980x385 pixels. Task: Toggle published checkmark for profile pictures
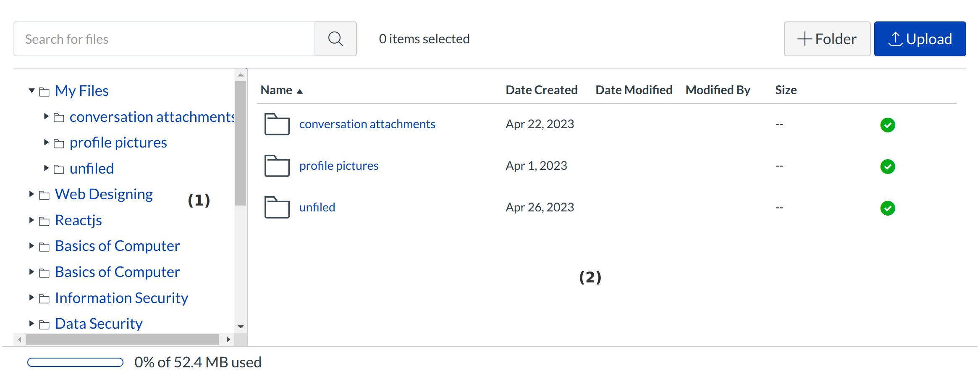[887, 166]
